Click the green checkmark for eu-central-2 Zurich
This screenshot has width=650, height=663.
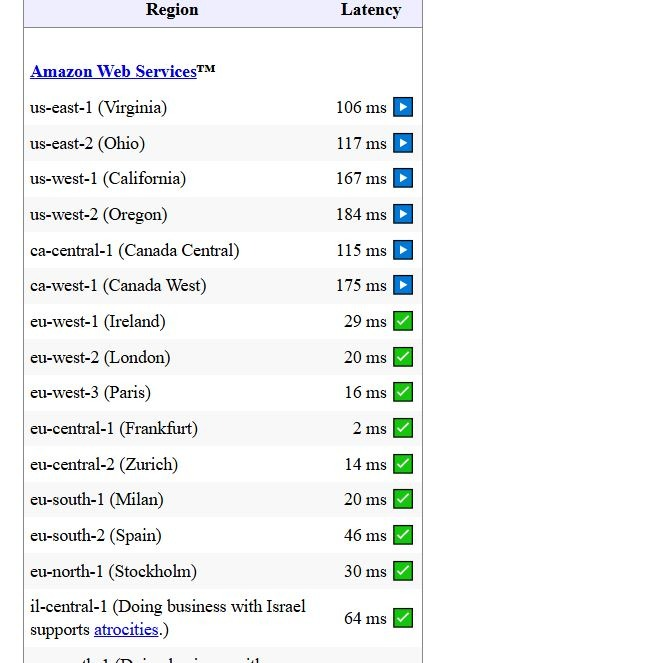[x=403, y=464]
